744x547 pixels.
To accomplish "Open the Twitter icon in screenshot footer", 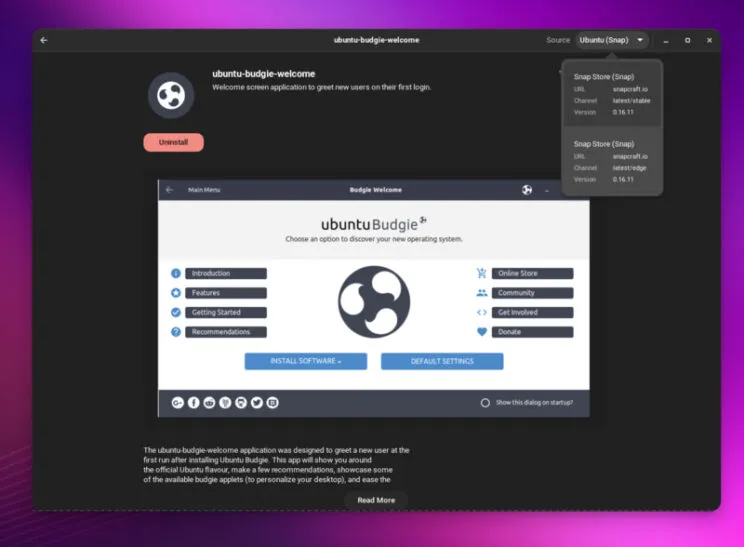I will 257,402.
